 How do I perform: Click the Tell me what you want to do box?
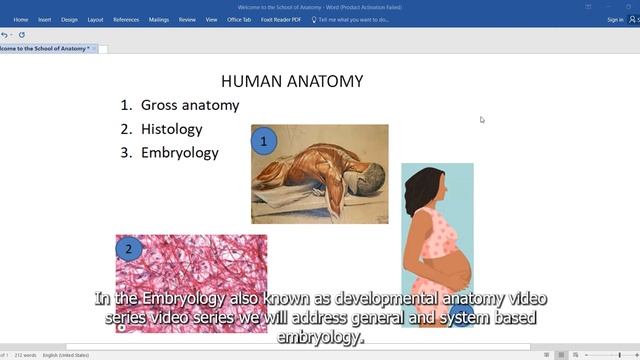350,20
